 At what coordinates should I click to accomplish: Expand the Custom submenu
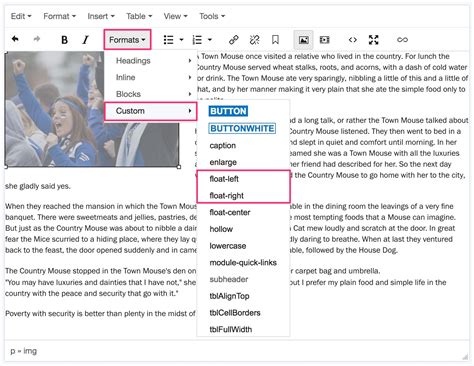click(150, 111)
